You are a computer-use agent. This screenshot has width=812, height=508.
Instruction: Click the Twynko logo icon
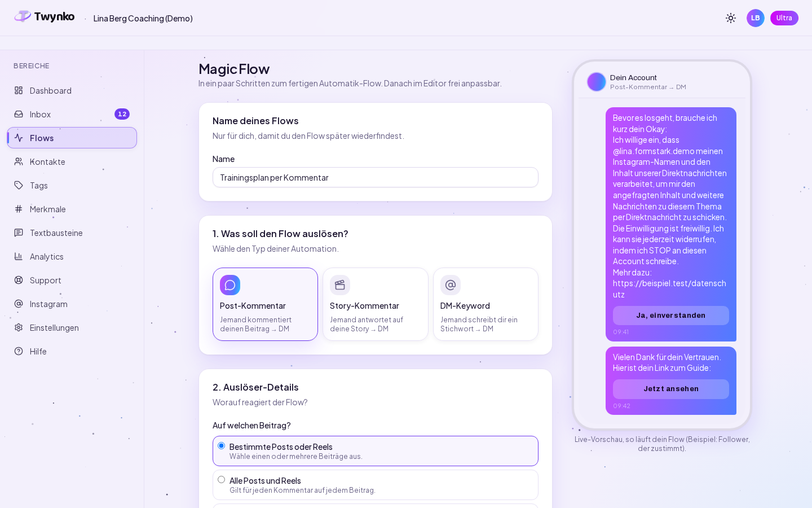[x=23, y=16]
